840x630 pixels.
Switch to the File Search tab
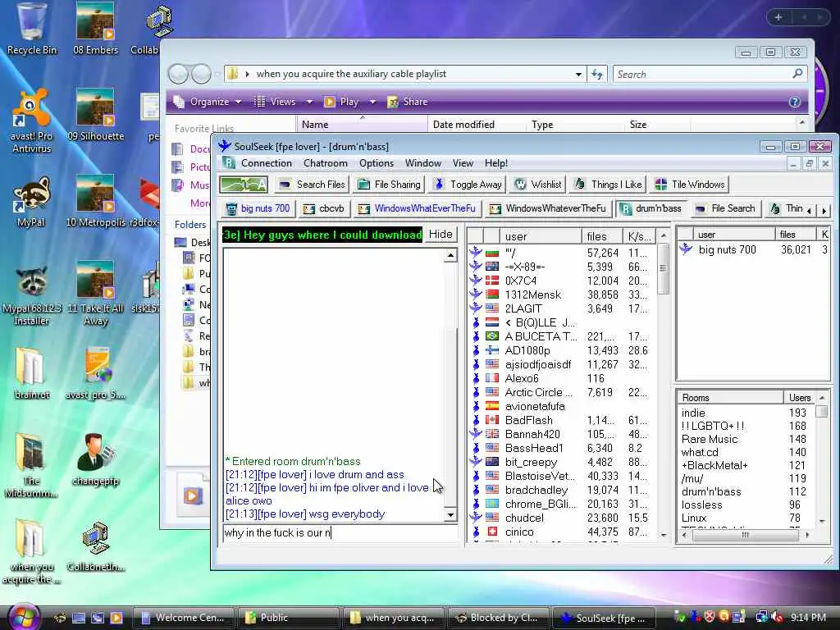tap(725, 208)
